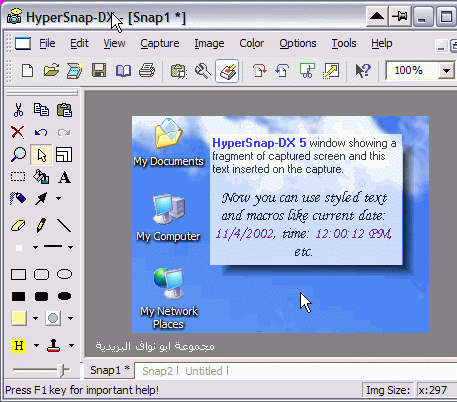Expand the line thickness dropdown arrow
The image size is (457, 402).
[x=71, y=247]
